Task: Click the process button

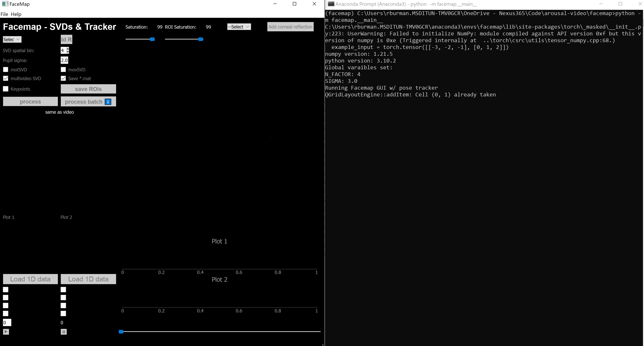Action: (x=30, y=101)
